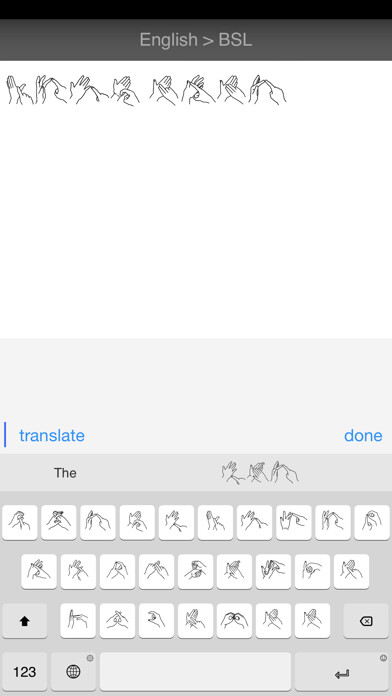Viewport: 392px width, 696px height.
Task: Tap the fingerspelled text in the input area
Action: [x=146, y=90]
